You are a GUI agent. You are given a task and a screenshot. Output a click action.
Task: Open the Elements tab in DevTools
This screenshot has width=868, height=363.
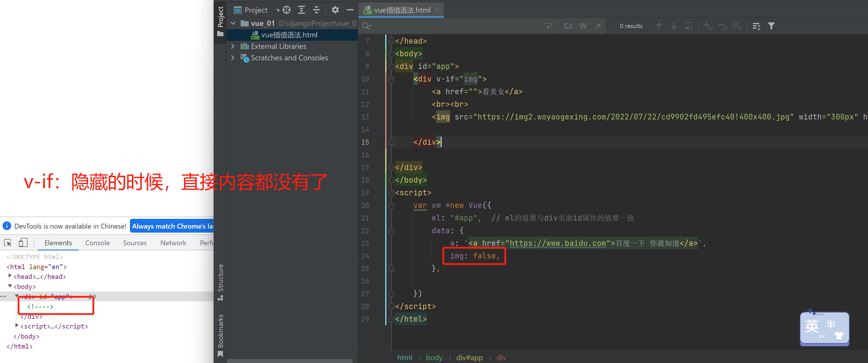point(58,243)
